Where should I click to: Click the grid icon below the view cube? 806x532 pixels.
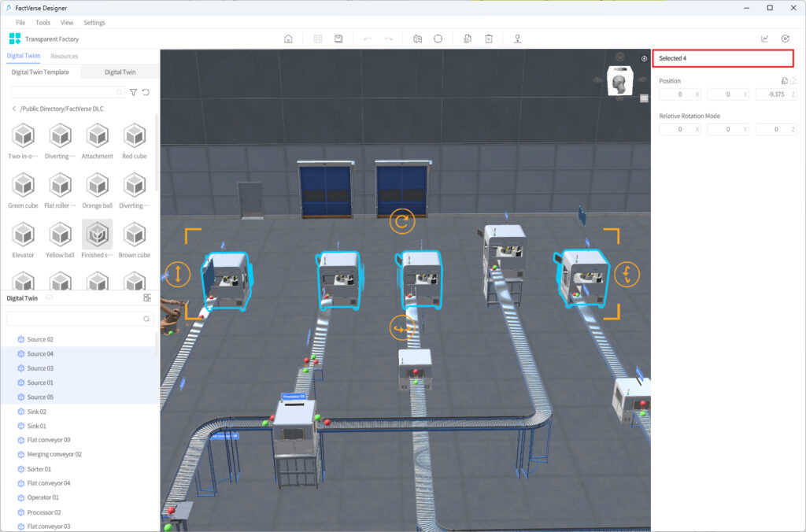(644, 98)
